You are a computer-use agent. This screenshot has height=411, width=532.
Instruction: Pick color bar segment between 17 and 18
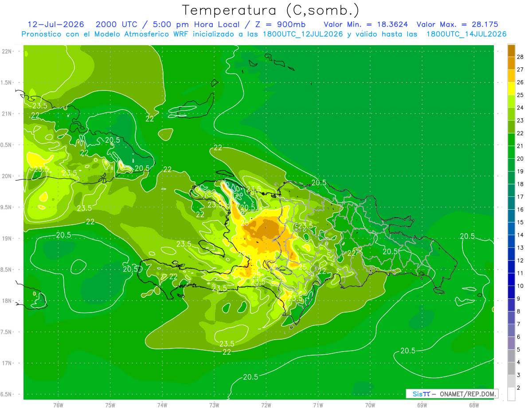point(511,190)
